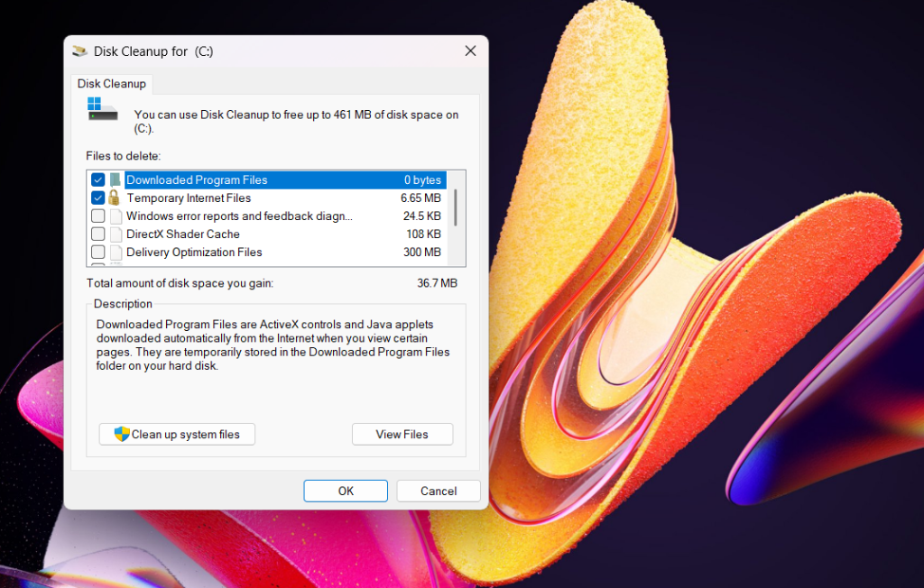
Task: Switch to the Disk Cleanup tab
Action: click(112, 83)
